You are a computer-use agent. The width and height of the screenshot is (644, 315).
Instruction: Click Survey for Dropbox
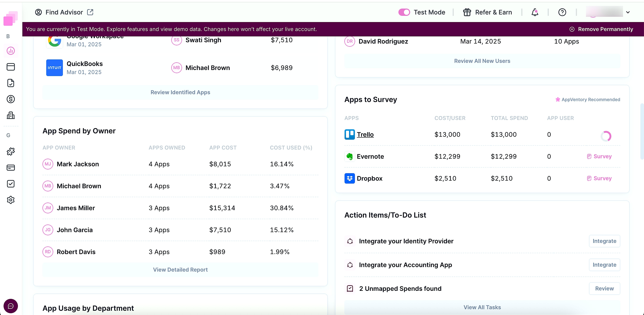(599, 178)
